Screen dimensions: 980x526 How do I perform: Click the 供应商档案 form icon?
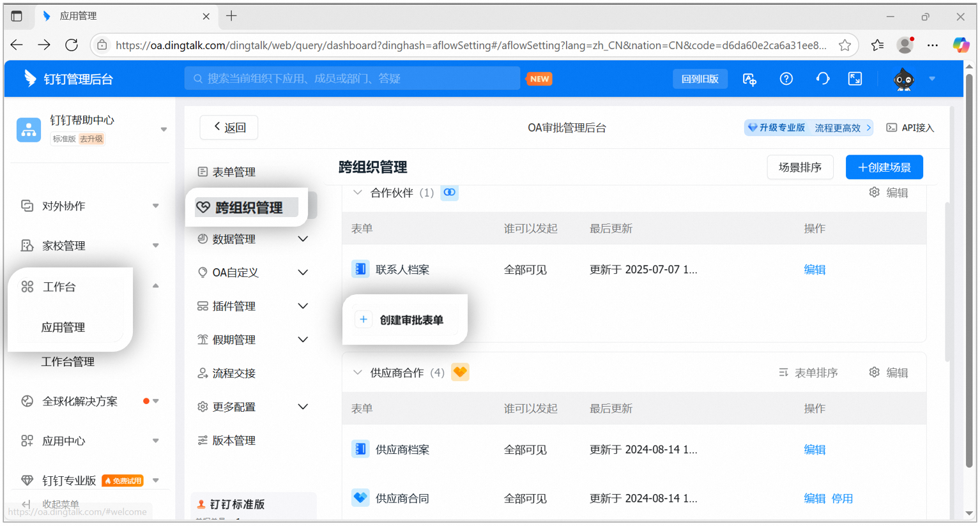[x=360, y=449]
